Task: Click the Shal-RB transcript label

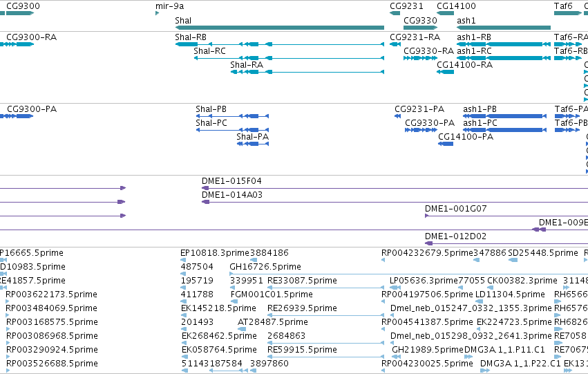Action: coord(191,37)
